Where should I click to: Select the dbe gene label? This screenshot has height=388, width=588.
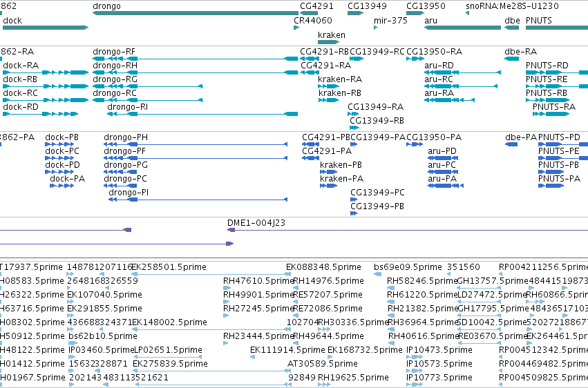pyautogui.click(x=512, y=21)
